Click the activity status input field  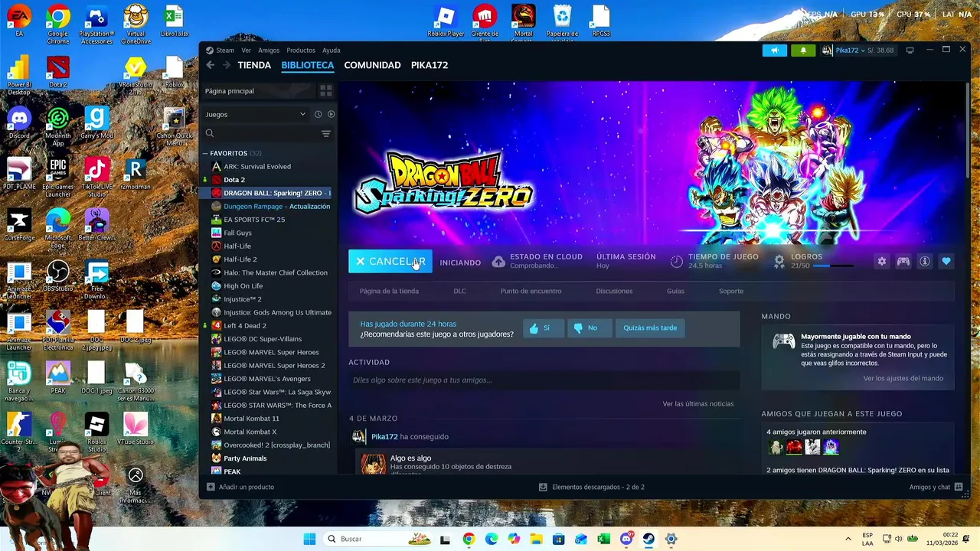coord(544,380)
